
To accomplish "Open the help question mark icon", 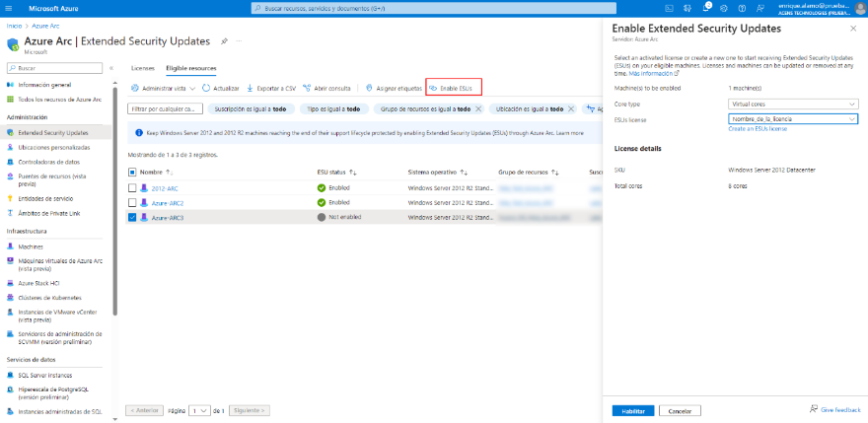I will (x=742, y=8).
